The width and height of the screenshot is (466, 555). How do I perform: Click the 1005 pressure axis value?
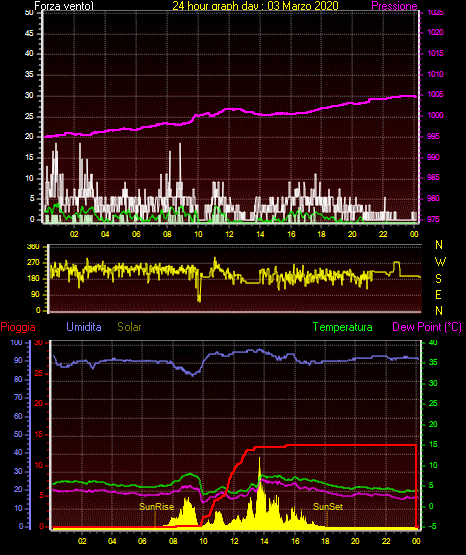click(435, 95)
